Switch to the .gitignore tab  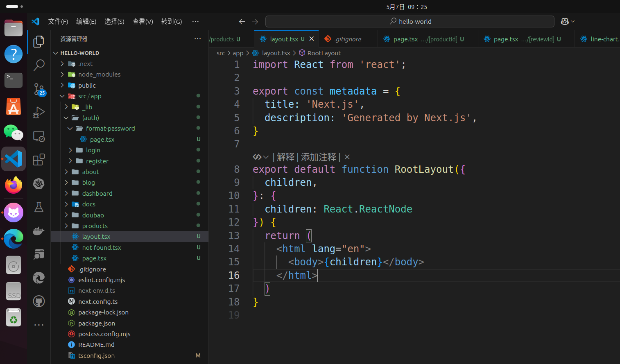click(348, 39)
